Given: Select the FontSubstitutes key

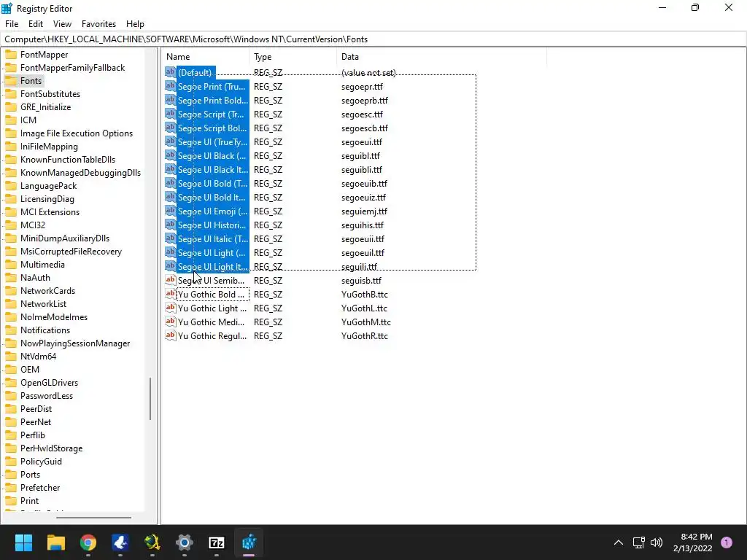Looking at the screenshot, I should tap(50, 94).
